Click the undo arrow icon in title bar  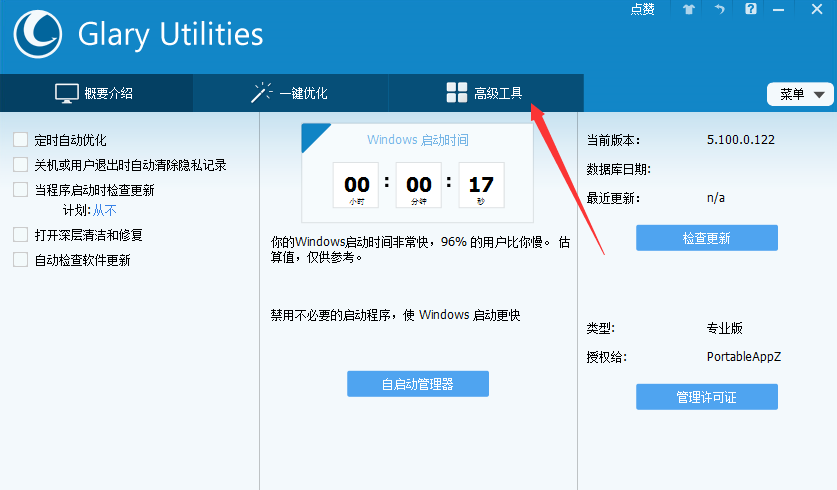coord(720,9)
